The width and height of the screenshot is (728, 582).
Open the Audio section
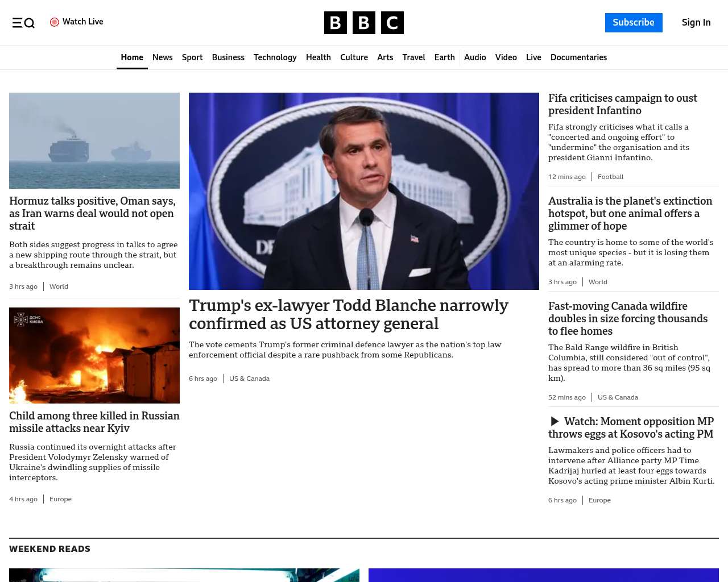[x=475, y=57]
